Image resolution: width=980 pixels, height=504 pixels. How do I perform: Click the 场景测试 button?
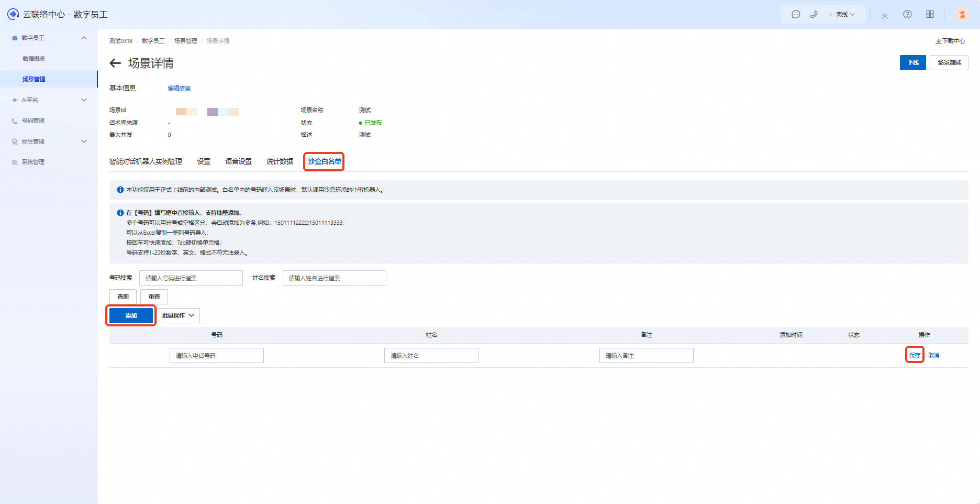click(x=949, y=62)
